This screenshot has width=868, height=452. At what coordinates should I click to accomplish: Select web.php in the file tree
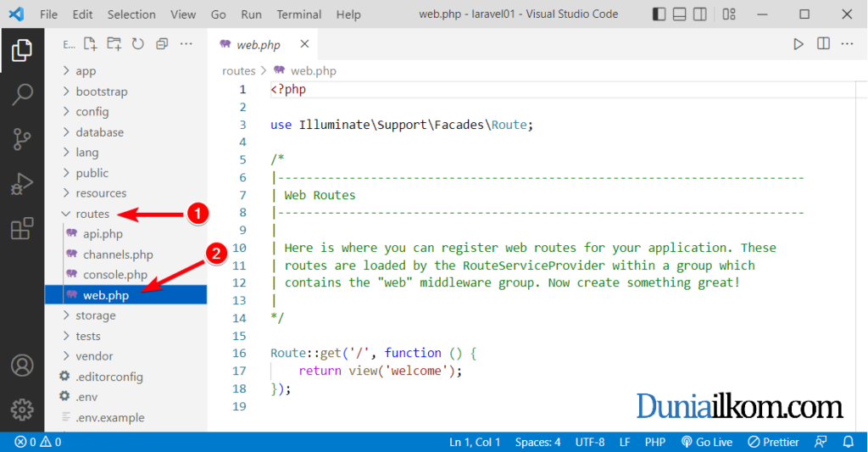[x=126, y=294]
